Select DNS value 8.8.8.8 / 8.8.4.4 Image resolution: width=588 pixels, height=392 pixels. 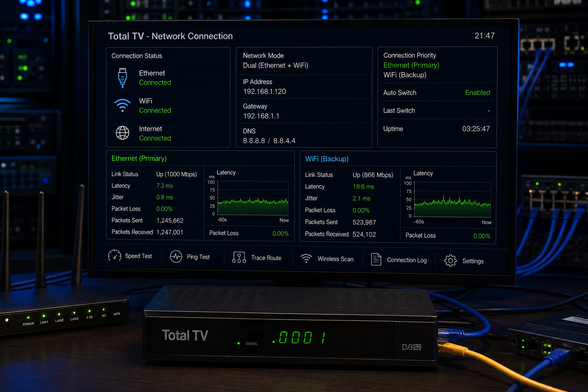(269, 141)
